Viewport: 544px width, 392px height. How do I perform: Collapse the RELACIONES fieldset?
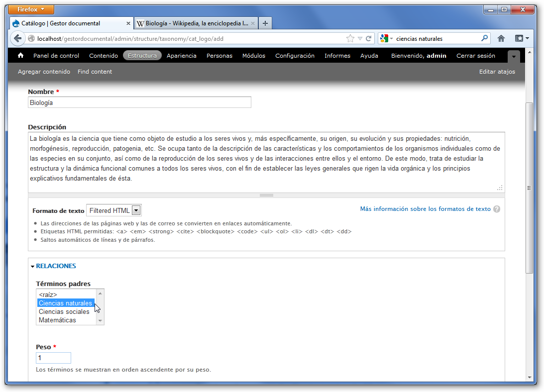pos(56,266)
